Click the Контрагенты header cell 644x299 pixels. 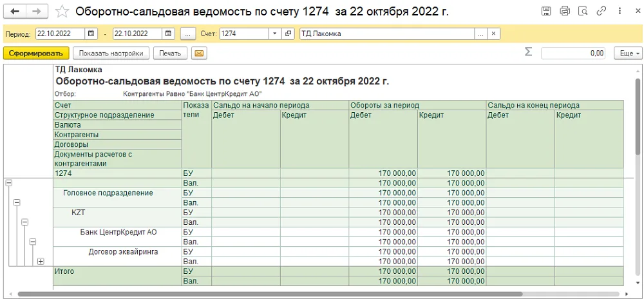pyautogui.click(x=117, y=135)
